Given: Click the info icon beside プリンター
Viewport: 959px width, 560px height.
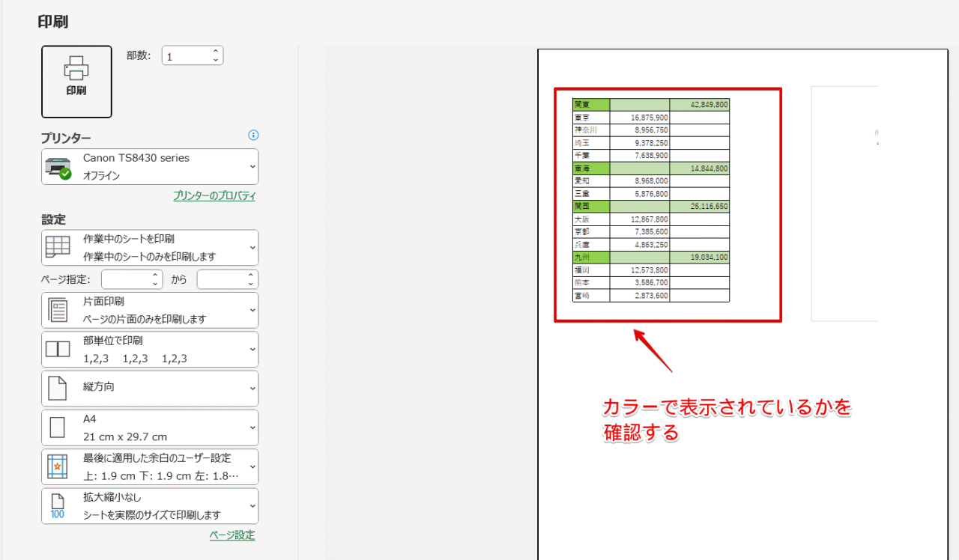Looking at the screenshot, I should (253, 135).
